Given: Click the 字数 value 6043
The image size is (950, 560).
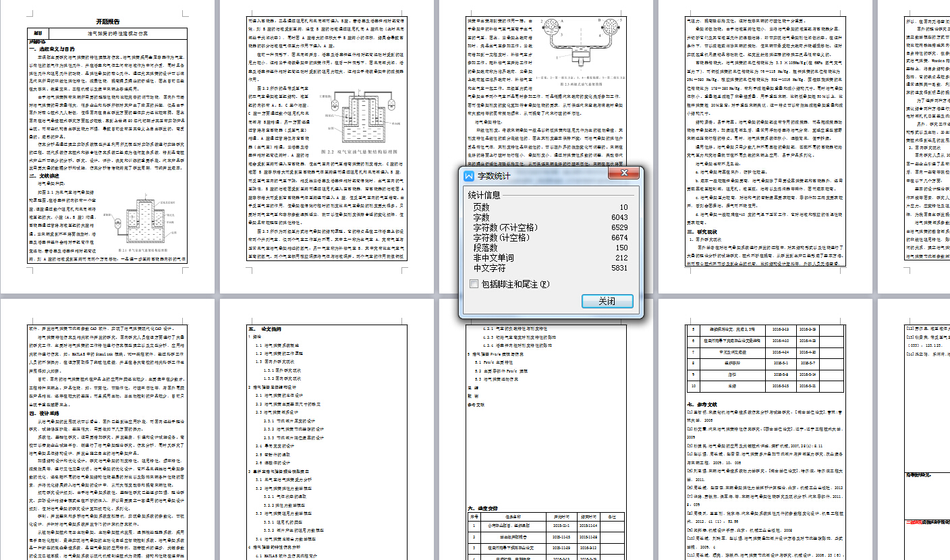Looking at the screenshot, I should [x=619, y=217].
